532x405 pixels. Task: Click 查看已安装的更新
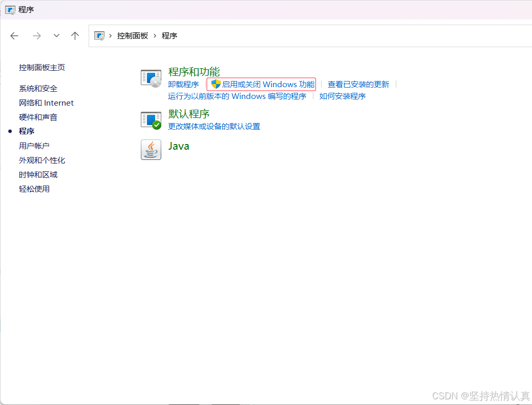[358, 84]
